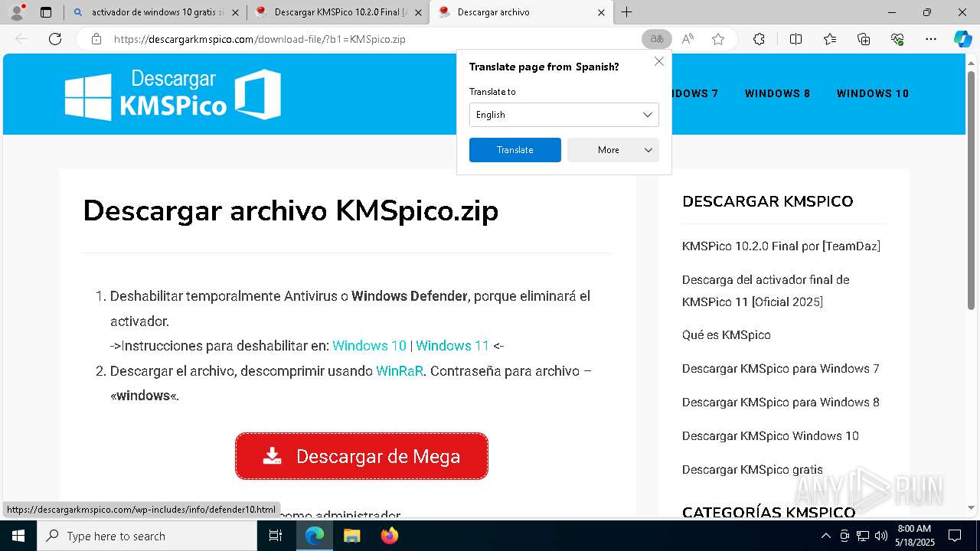
Task: Click the back navigation arrow
Action: point(21,39)
